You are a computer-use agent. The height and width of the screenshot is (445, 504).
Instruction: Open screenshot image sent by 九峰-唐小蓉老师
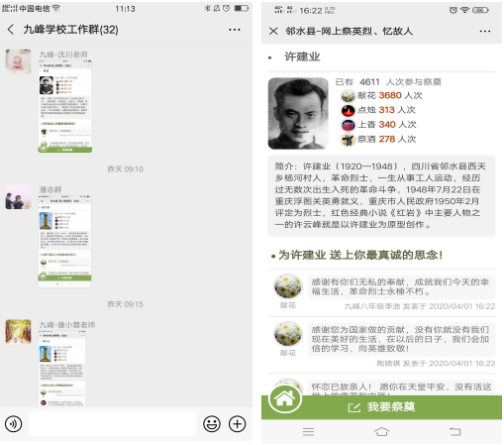click(x=62, y=369)
